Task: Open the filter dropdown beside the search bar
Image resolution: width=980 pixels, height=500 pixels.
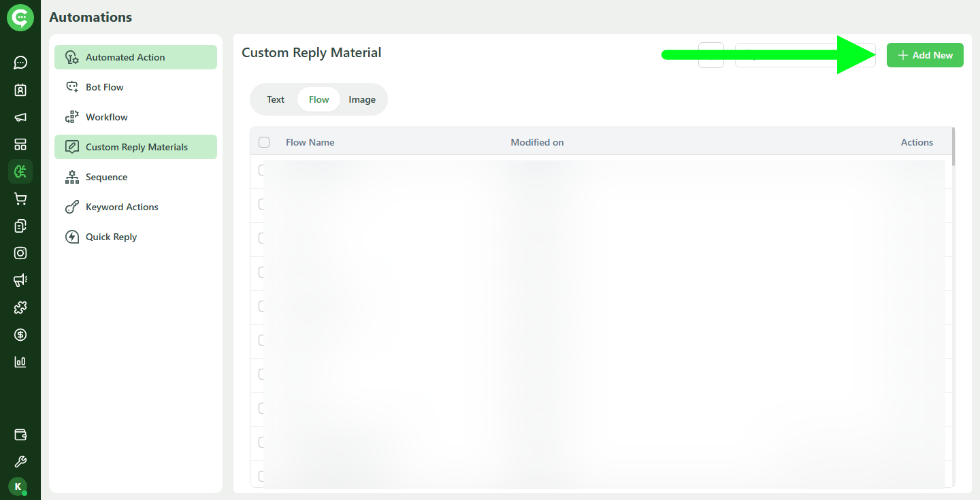Action: [x=710, y=55]
